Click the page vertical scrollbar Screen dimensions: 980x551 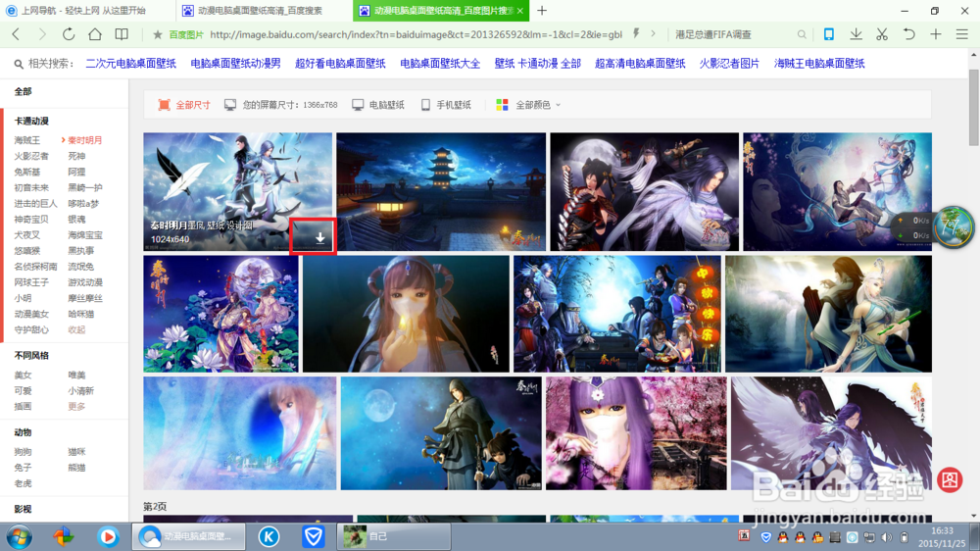[974, 106]
